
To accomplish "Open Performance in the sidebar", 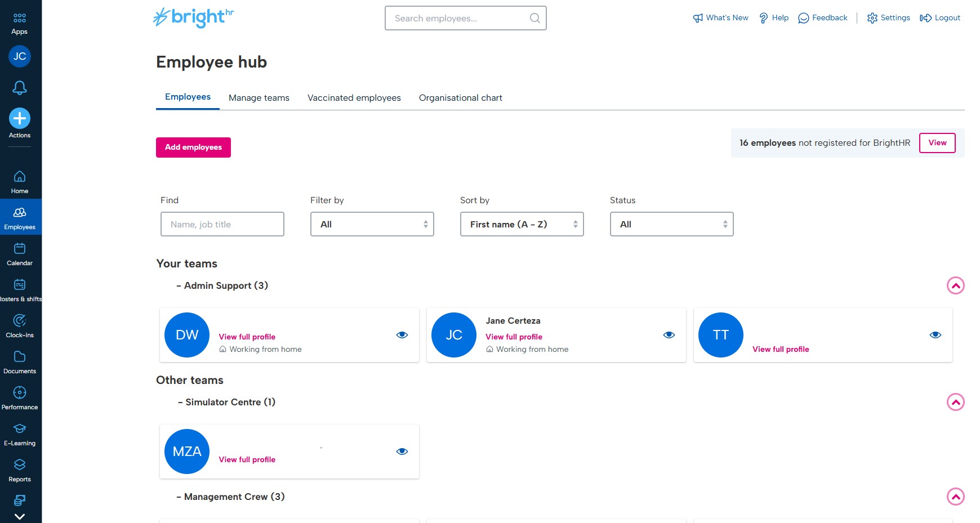I will coord(20,399).
